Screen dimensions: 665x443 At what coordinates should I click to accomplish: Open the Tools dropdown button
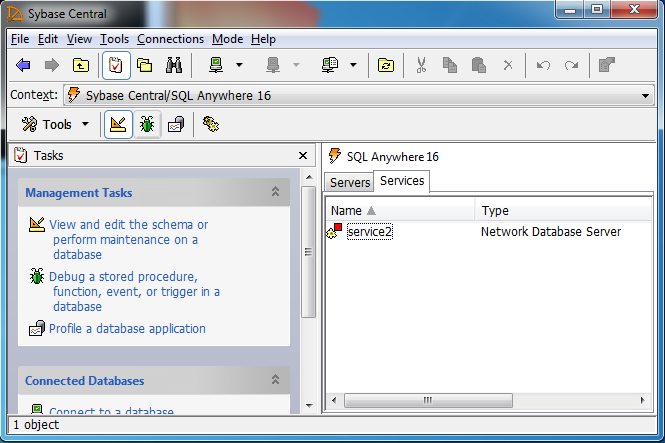55,125
